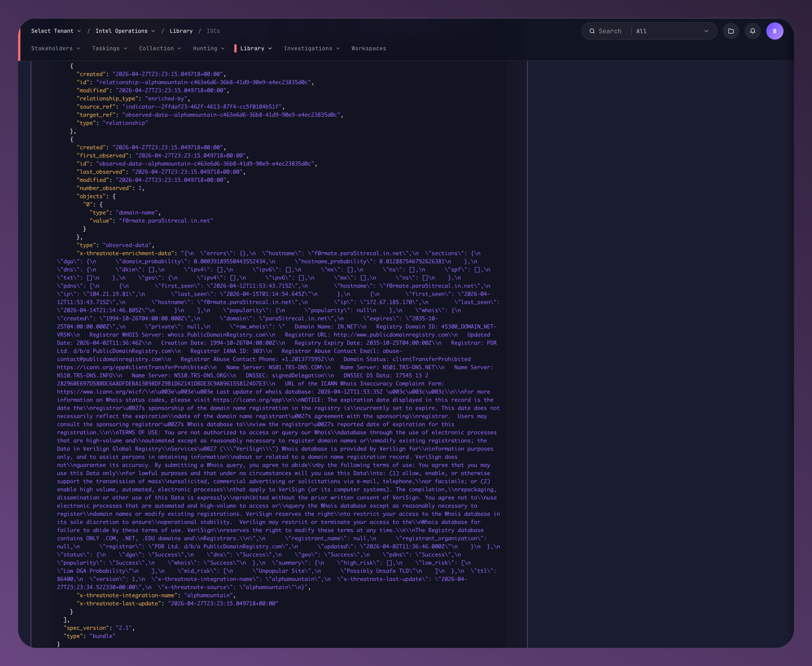Open the Hunting menu
This screenshot has width=812, height=666.
click(209, 48)
